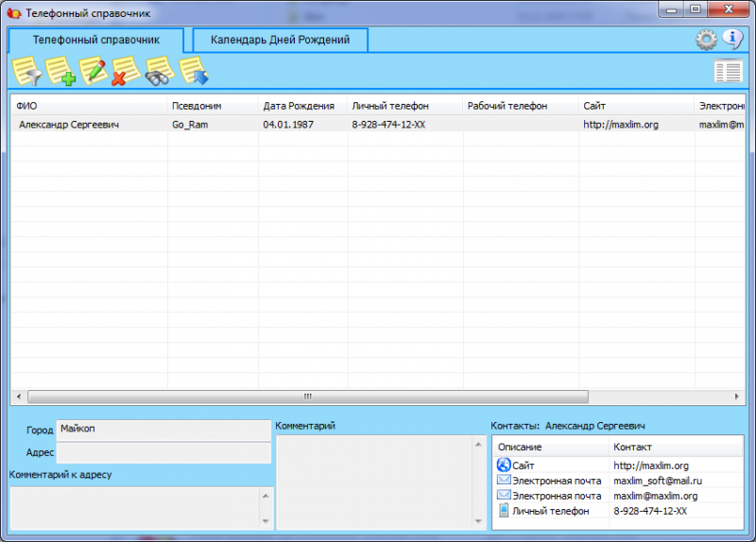Click envelope icon beside maxlim_soft@mail.ru
The image size is (756, 542).
click(x=504, y=480)
